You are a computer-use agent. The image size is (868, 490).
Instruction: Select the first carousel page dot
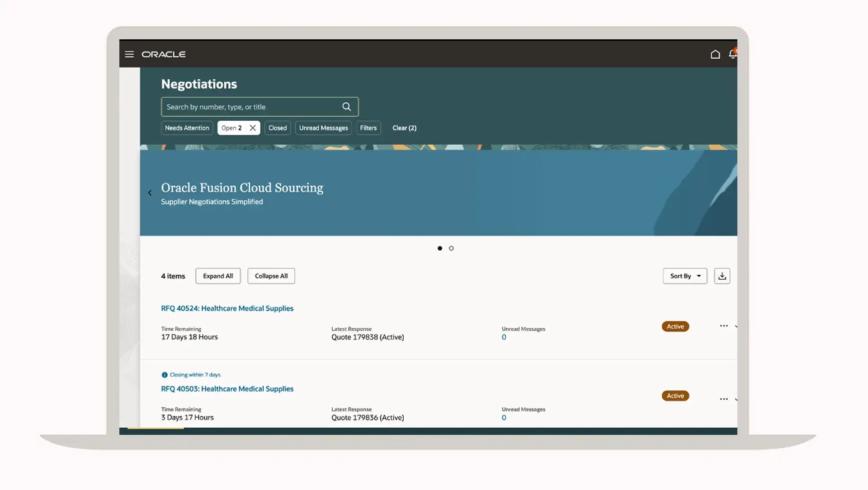pyautogui.click(x=439, y=248)
